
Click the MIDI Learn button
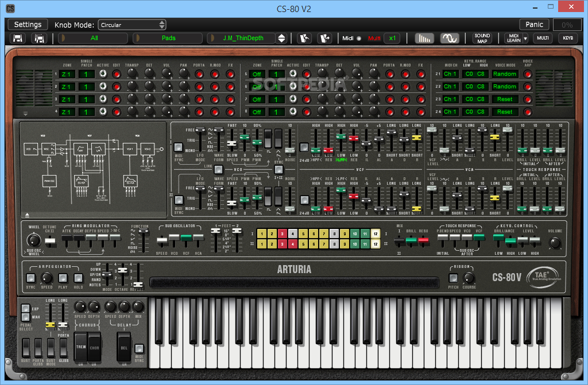513,38
